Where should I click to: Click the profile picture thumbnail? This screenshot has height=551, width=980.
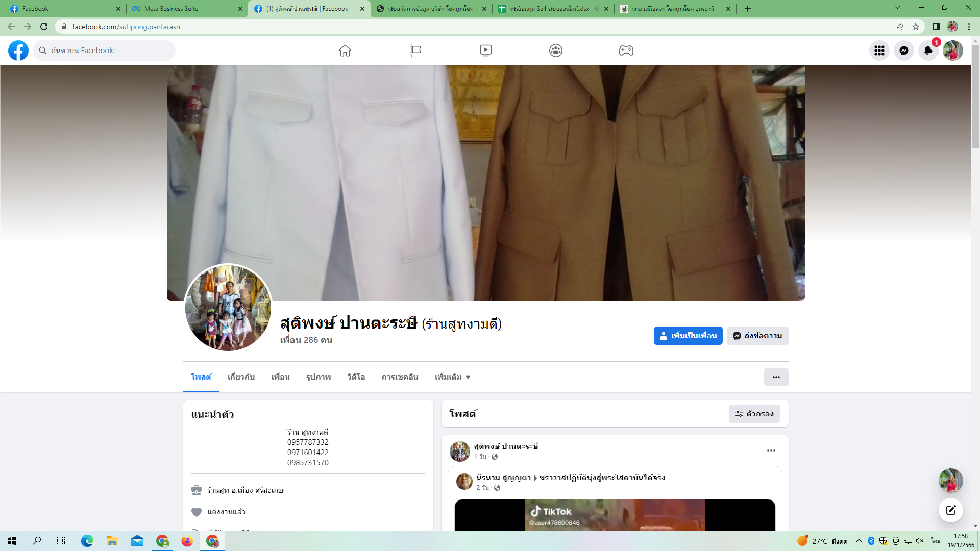pos(228,308)
